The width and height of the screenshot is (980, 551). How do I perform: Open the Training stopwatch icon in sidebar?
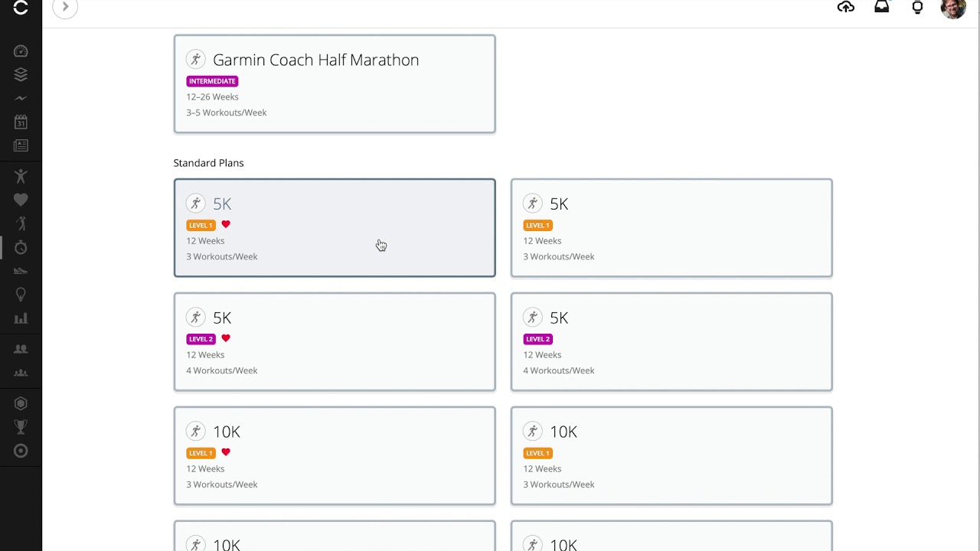[21, 247]
